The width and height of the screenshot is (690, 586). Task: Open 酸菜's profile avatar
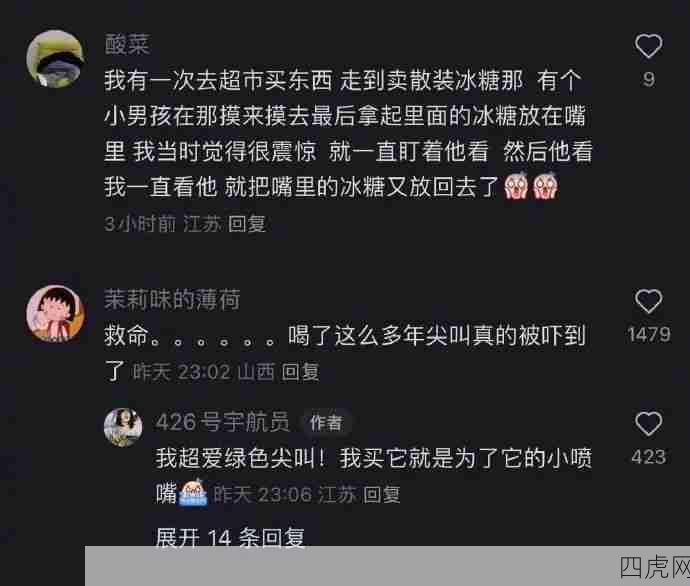[55, 59]
